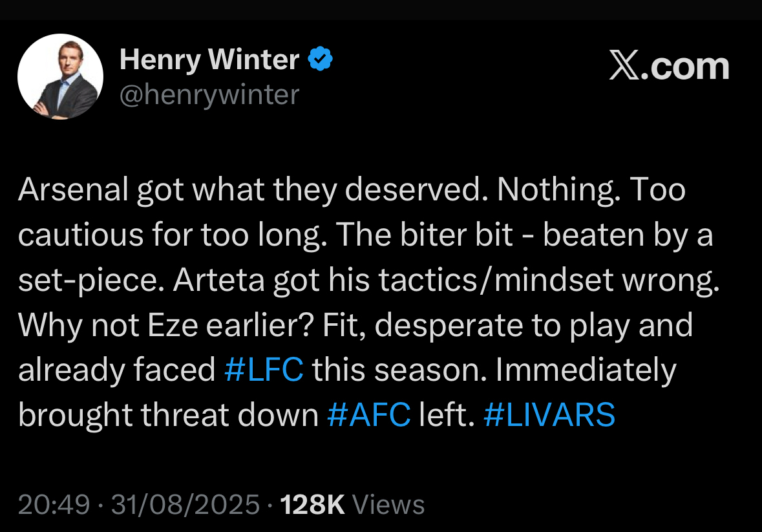Click the @henrywinter handle

click(x=209, y=94)
